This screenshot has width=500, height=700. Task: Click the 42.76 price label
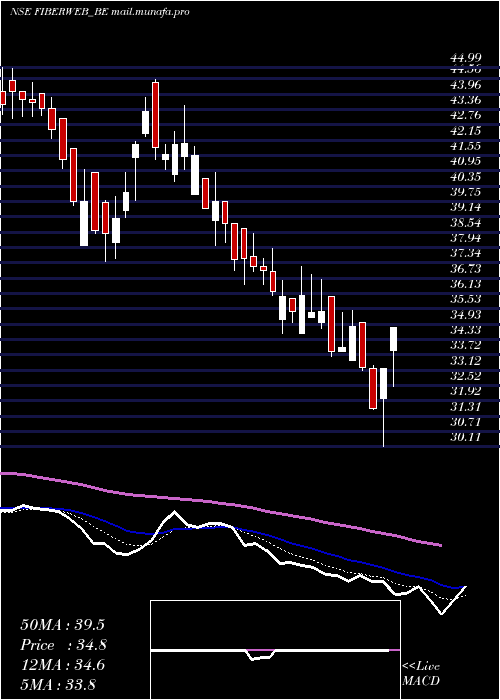(x=466, y=115)
